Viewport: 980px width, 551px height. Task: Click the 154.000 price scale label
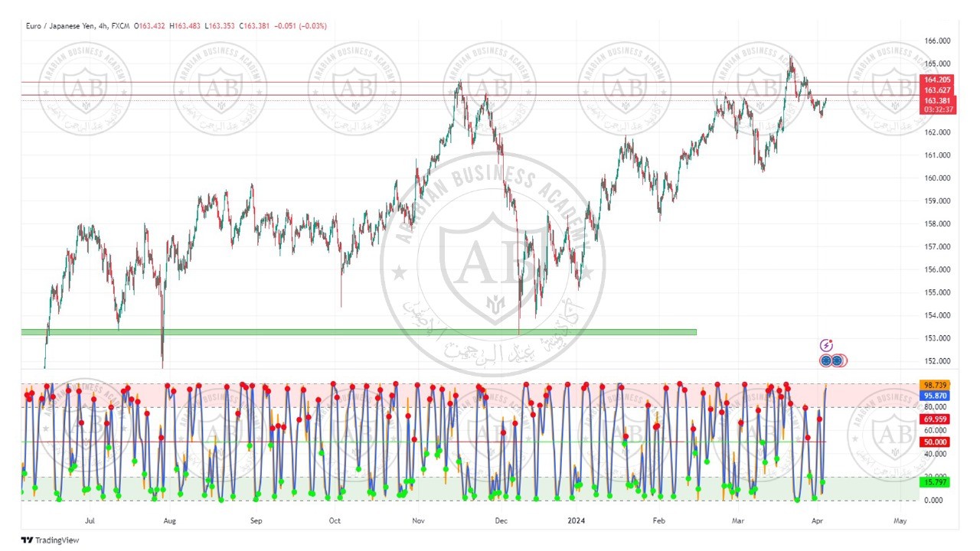(937, 315)
